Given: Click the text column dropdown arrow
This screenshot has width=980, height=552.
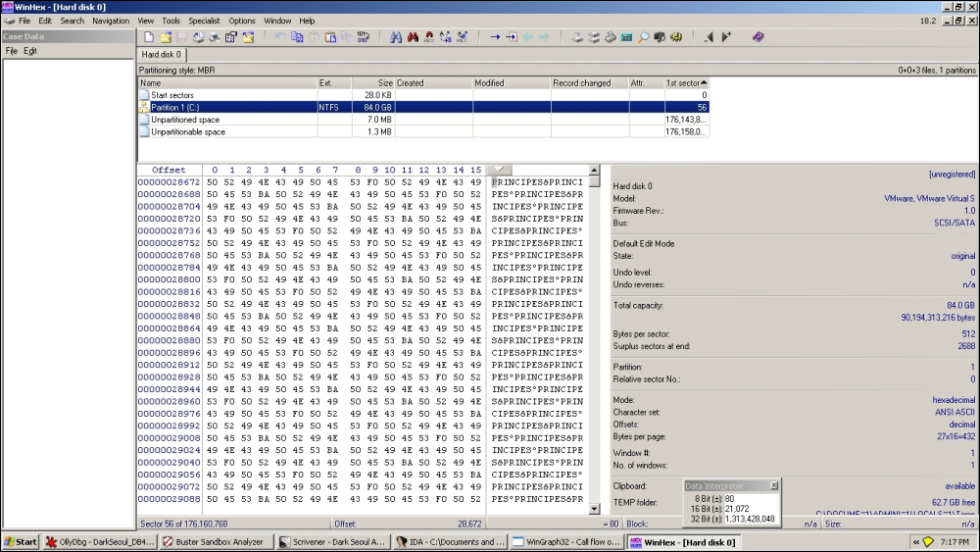Looking at the screenshot, I should (500, 170).
